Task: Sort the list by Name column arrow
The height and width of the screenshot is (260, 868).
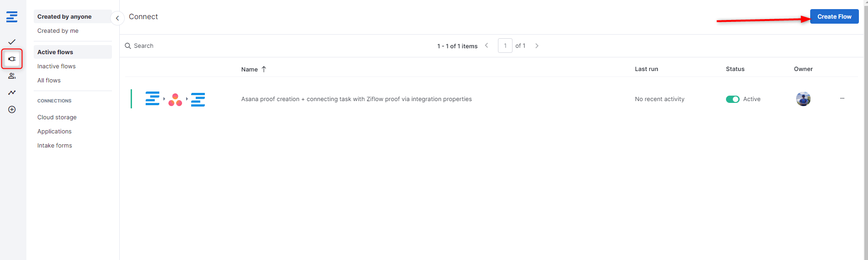Action: 264,69
